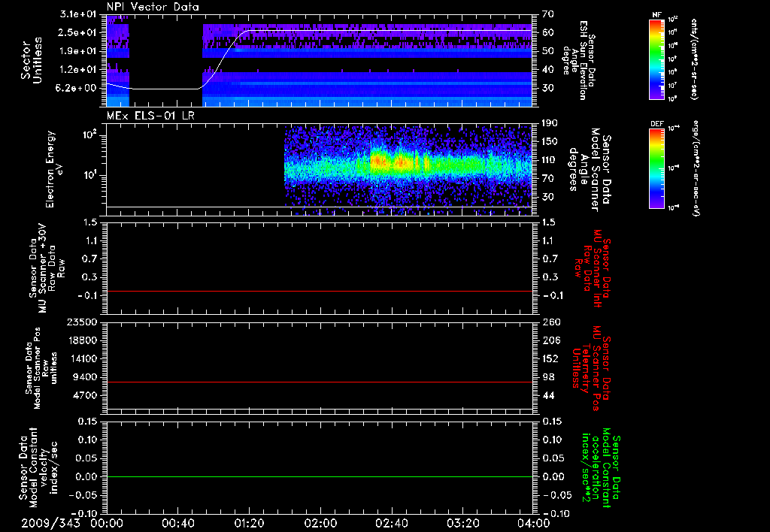
Task: Click the 152 telemetry tick label
Action: coord(550,358)
